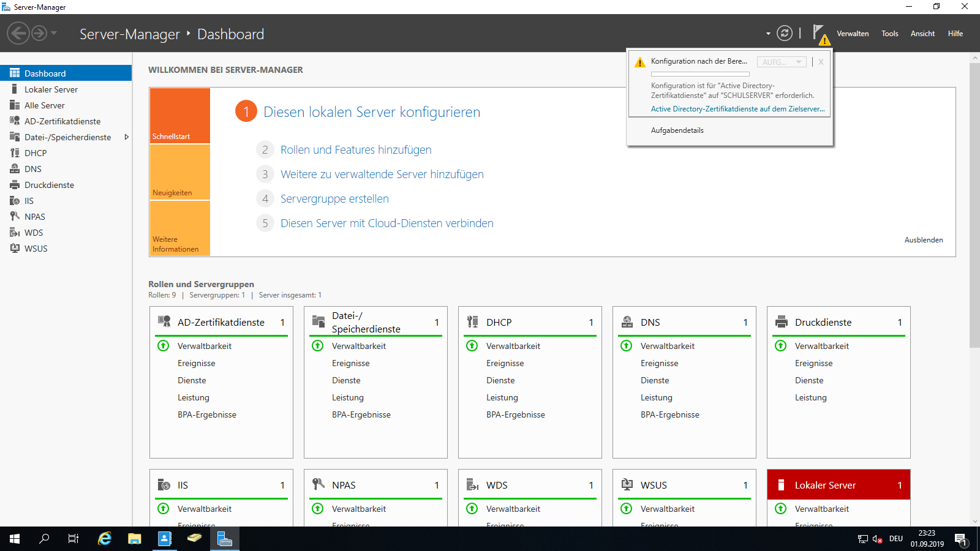Click the green Verwaltbarkeit status icon under DNS
The height and width of the screenshot is (551, 980).
627,346
